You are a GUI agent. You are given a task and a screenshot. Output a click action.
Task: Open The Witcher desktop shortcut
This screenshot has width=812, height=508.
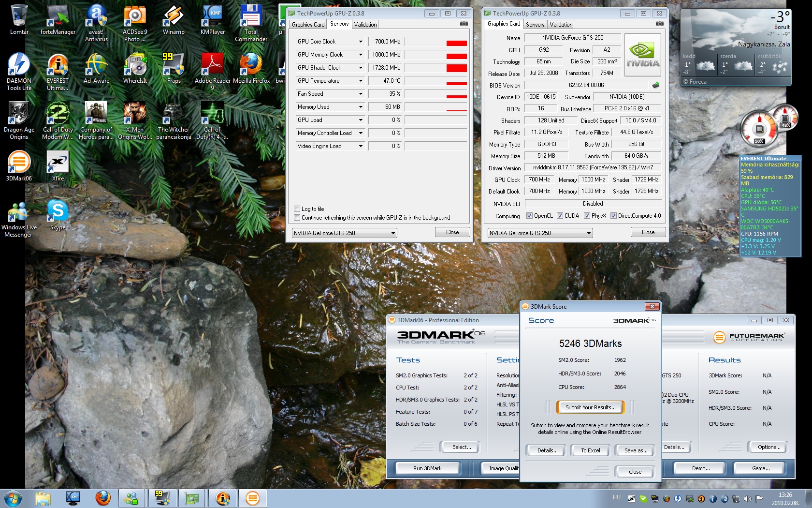tap(174, 120)
